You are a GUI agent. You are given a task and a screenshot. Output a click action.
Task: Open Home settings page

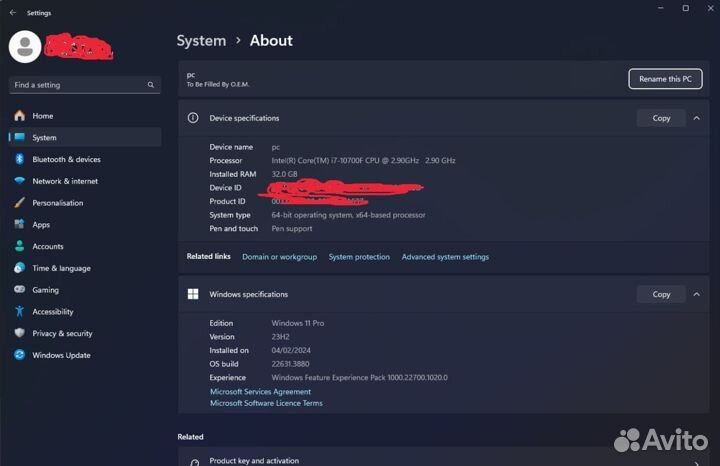pyautogui.click(x=85, y=116)
